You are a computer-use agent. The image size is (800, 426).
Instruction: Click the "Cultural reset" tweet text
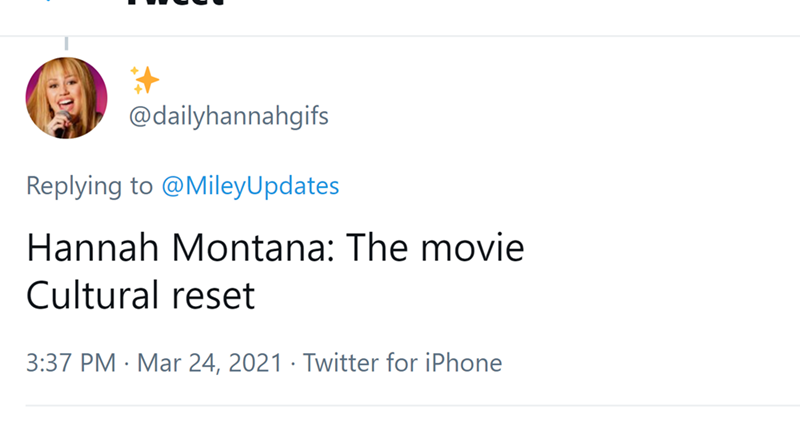(140, 296)
